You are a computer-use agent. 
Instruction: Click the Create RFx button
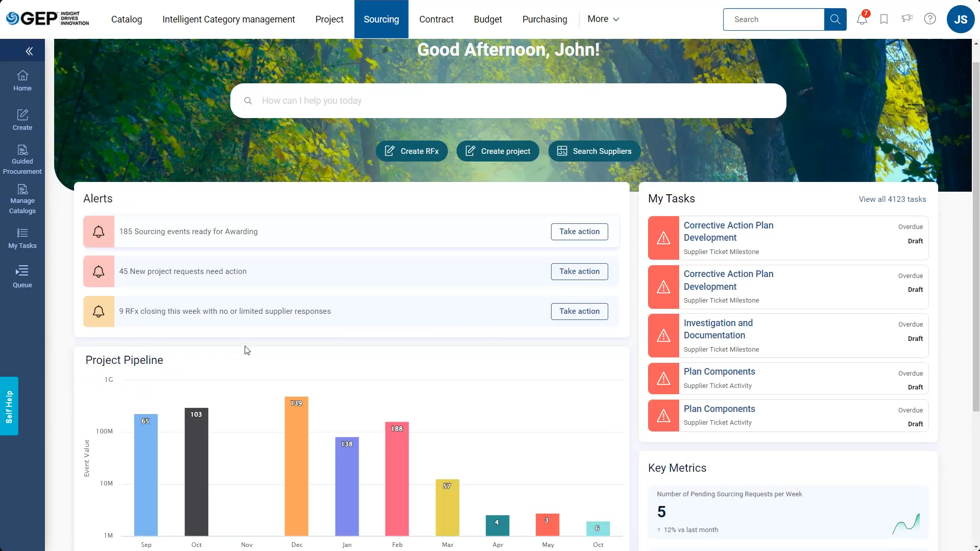coord(412,151)
